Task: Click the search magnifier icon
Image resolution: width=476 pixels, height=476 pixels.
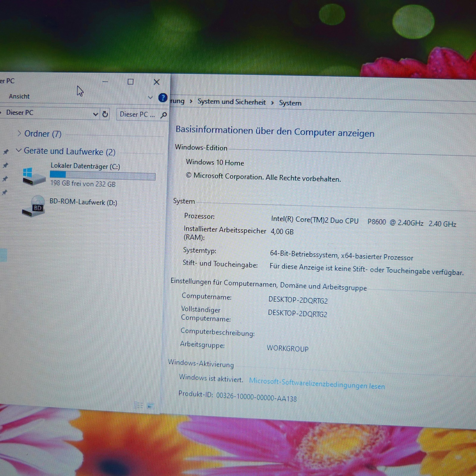Action: (164, 115)
